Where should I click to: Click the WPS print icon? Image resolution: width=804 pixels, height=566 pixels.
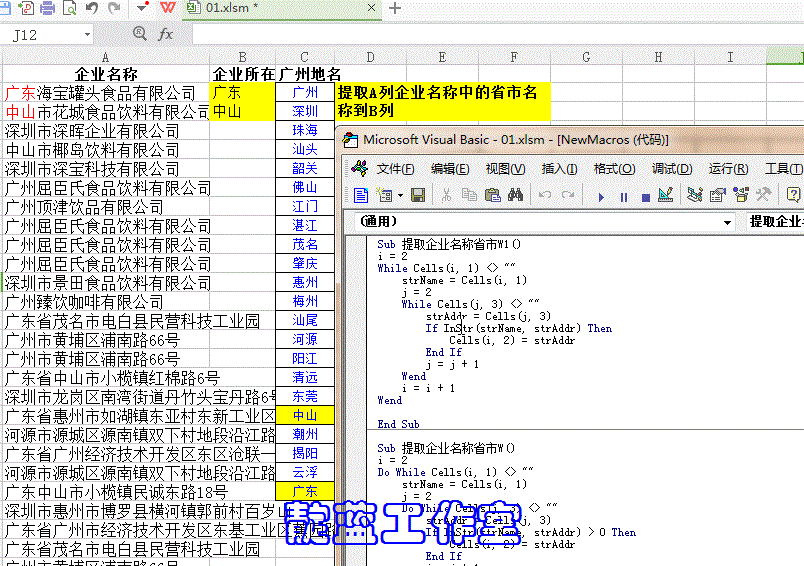47,8
